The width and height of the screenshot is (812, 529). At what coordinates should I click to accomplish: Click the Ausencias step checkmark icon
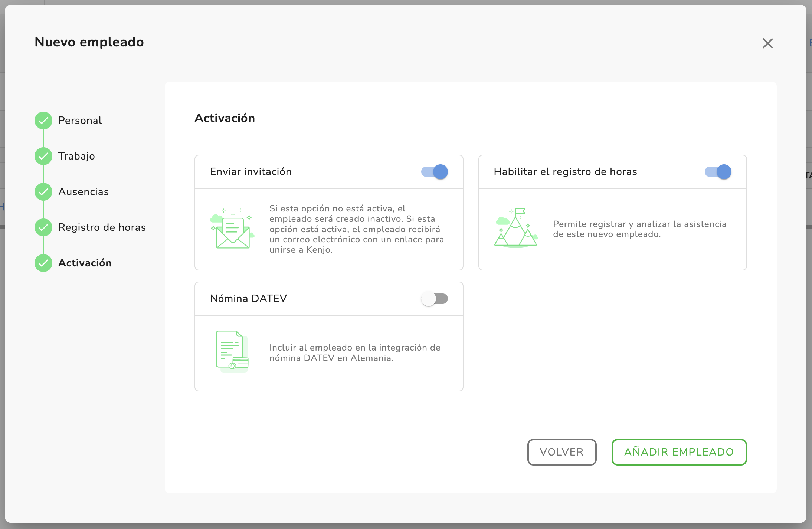tap(43, 192)
